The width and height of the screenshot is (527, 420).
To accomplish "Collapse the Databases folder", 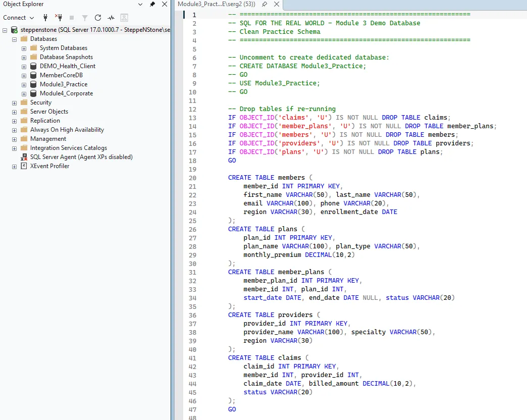I will click(x=14, y=39).
